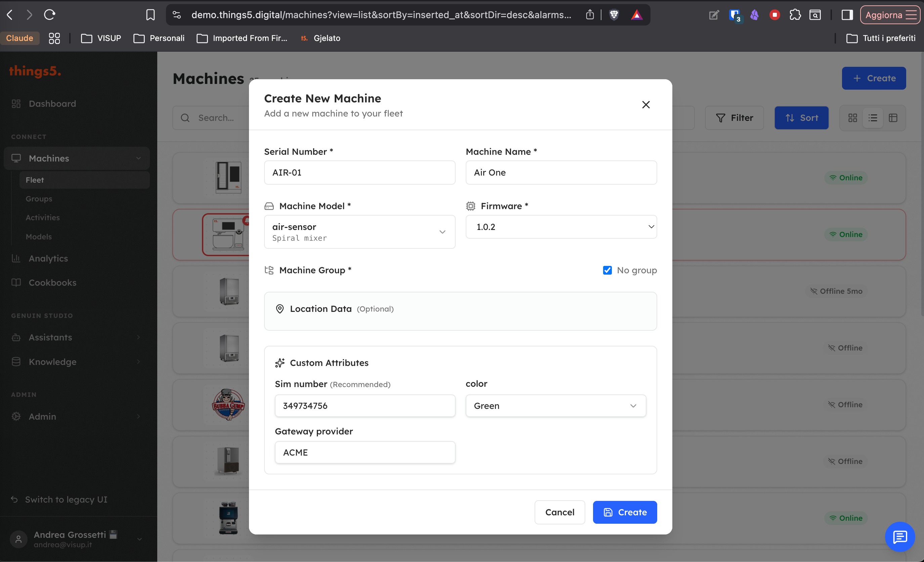The width and height of the screenshot is (924, 562).
Task: Click the Machine Name field Air One
Action: click(561, 172)
